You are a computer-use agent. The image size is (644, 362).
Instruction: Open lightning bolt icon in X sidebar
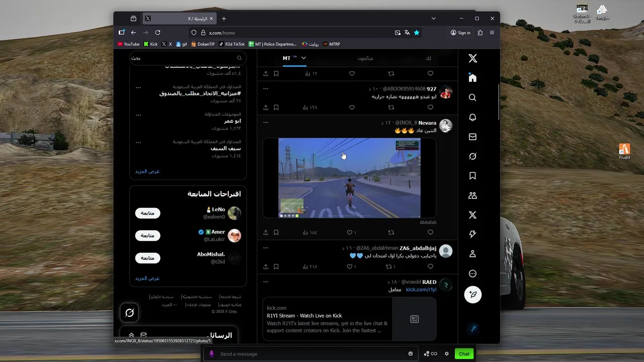coord(472,234)
